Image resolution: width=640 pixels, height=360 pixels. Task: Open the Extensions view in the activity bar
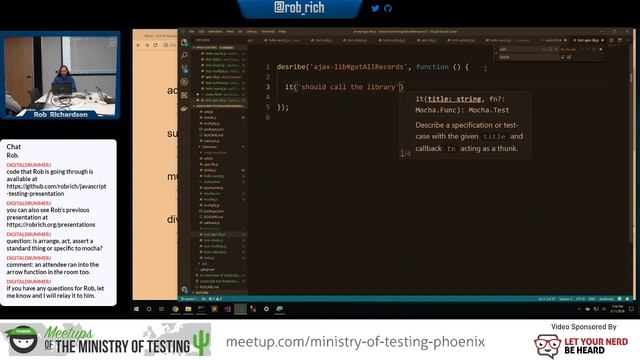point(184,95)
